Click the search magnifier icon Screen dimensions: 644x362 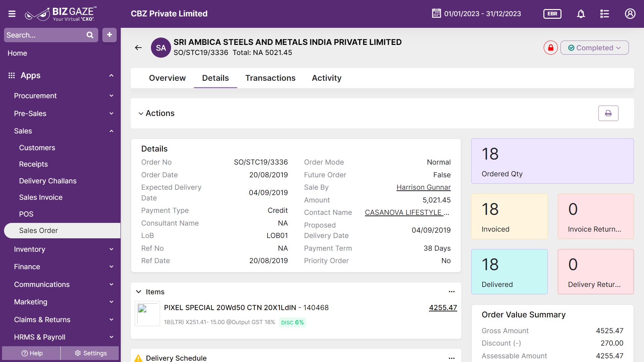coord(90,35)
